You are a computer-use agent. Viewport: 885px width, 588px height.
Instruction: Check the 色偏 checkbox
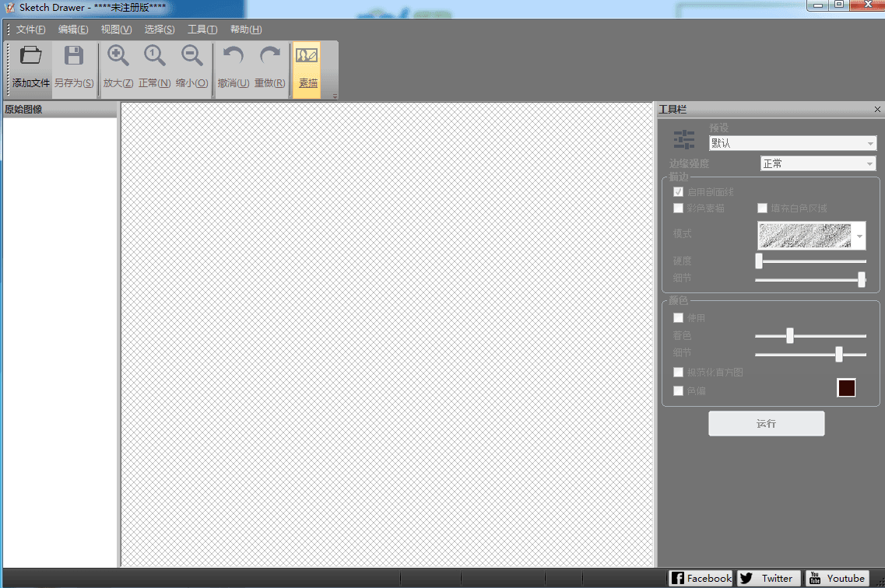point(679,390)
